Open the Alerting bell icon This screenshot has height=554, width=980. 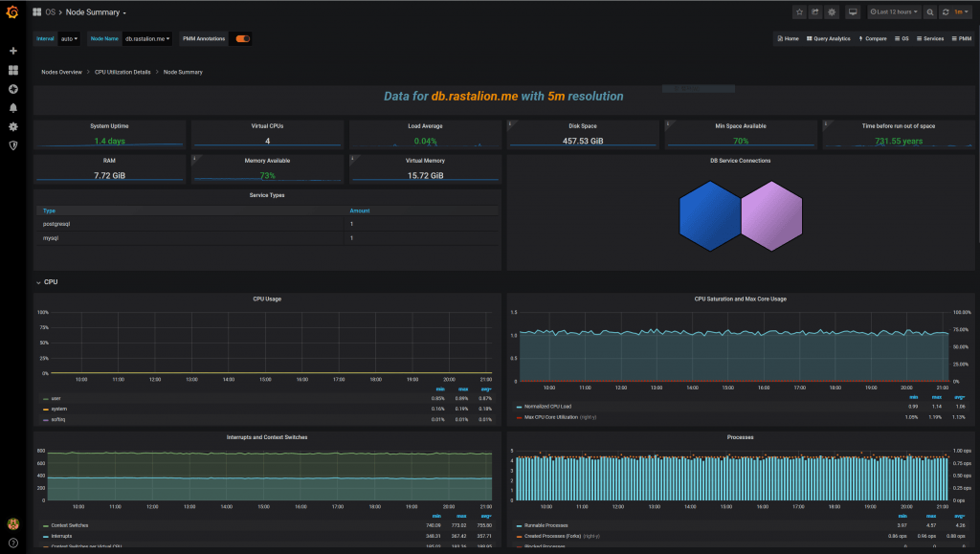coord(13,107)
